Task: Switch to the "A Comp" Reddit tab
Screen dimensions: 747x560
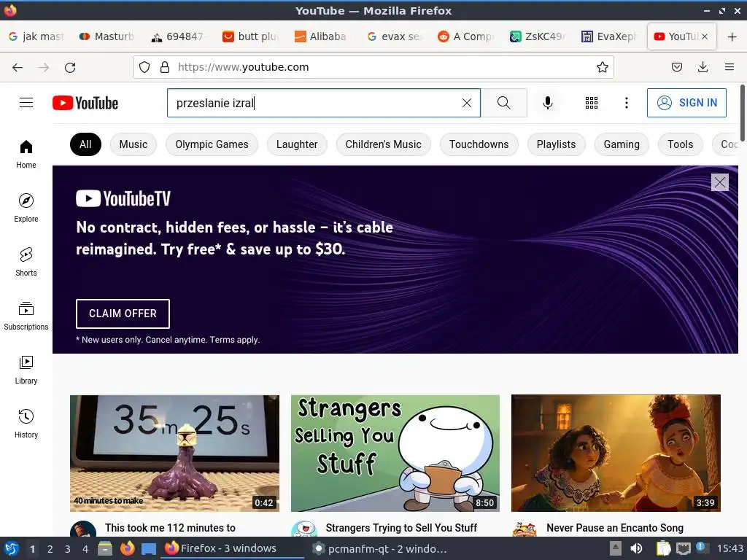Action: click(466, 36)
